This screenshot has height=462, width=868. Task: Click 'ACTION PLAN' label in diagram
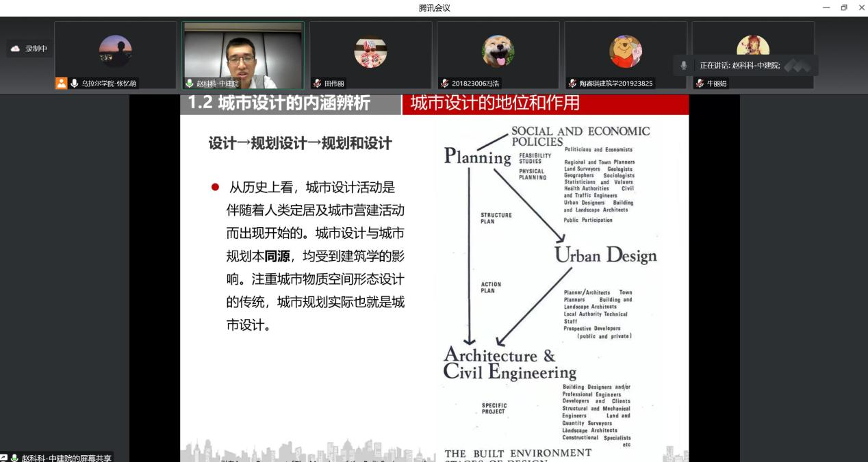pos(491,287)
